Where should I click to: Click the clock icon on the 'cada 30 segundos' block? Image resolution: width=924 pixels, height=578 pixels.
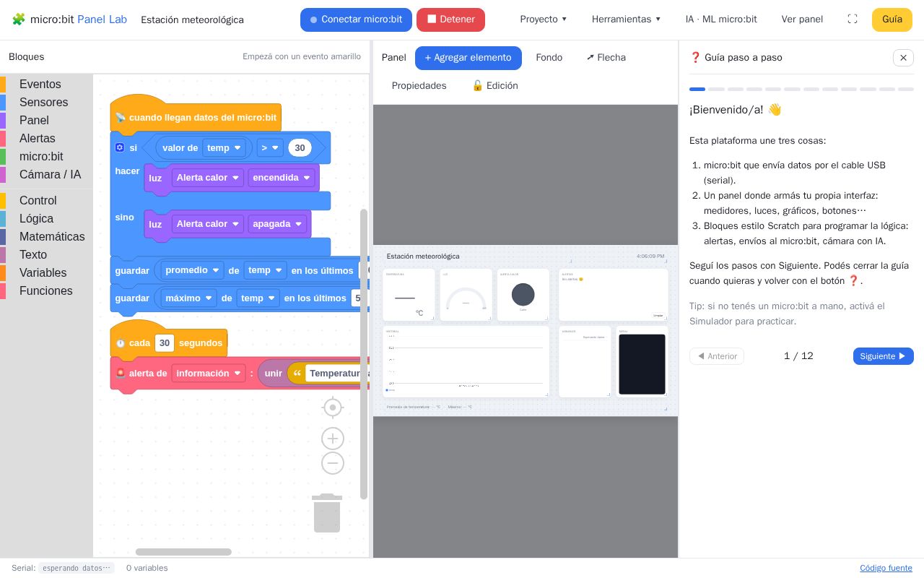coord(121,343)
